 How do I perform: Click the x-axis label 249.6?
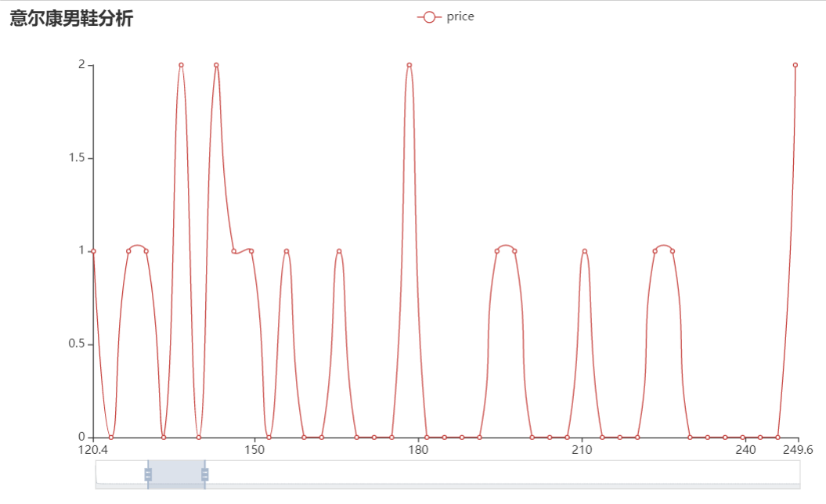coord(798,450)
